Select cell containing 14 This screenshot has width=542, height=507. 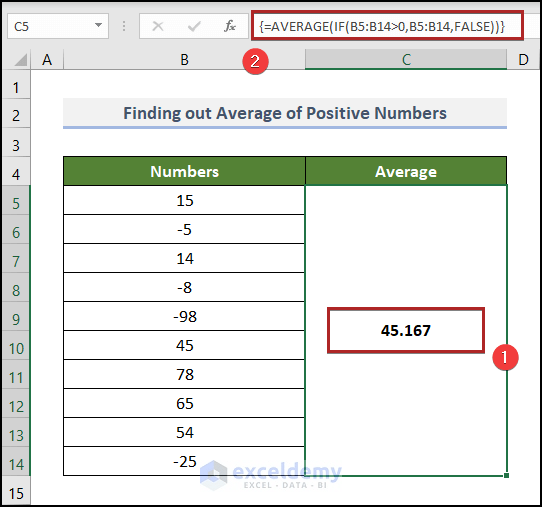coord(184,259)
